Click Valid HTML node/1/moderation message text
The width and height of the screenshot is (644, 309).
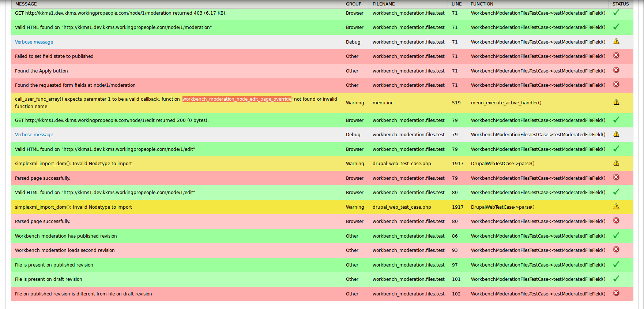113,27
